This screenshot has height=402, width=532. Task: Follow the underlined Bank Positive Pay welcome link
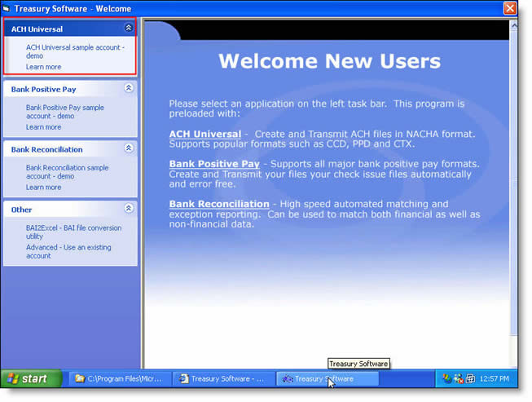pos(214,164)
